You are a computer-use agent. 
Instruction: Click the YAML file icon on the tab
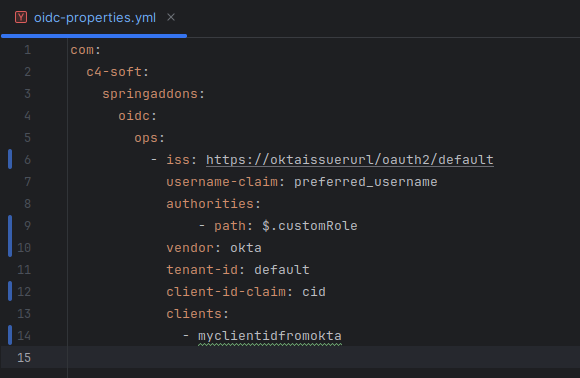click(x=21, y=17)
